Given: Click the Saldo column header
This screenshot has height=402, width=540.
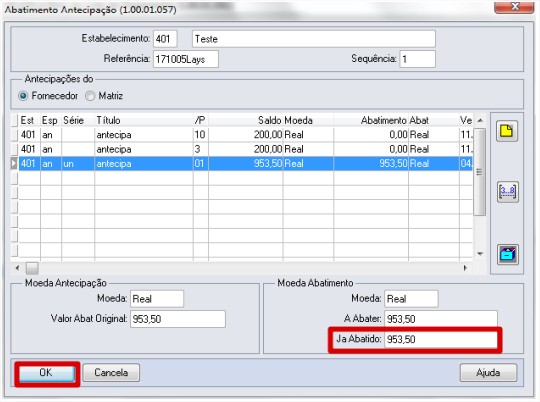Looking at the screenshot, I should tap(246, 120).
